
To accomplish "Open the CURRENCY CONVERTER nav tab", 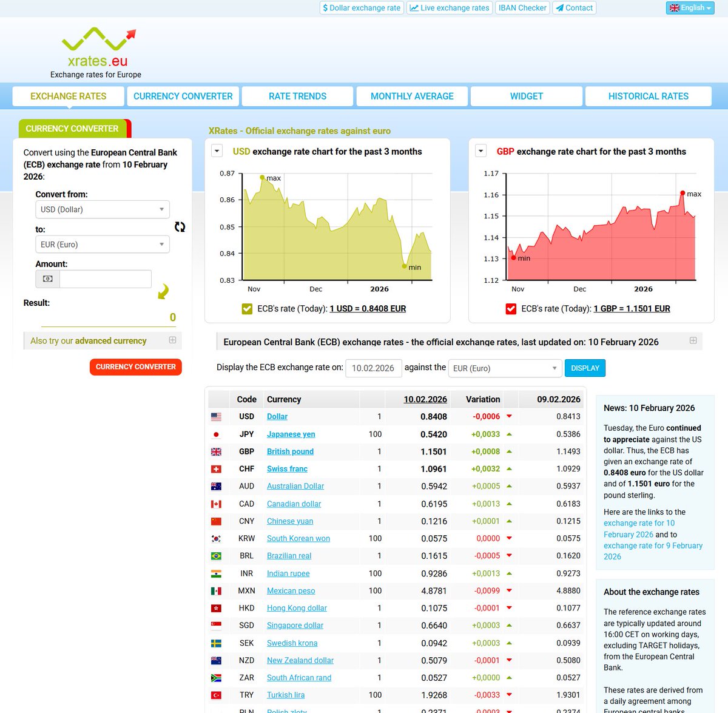I will (183, 96).
